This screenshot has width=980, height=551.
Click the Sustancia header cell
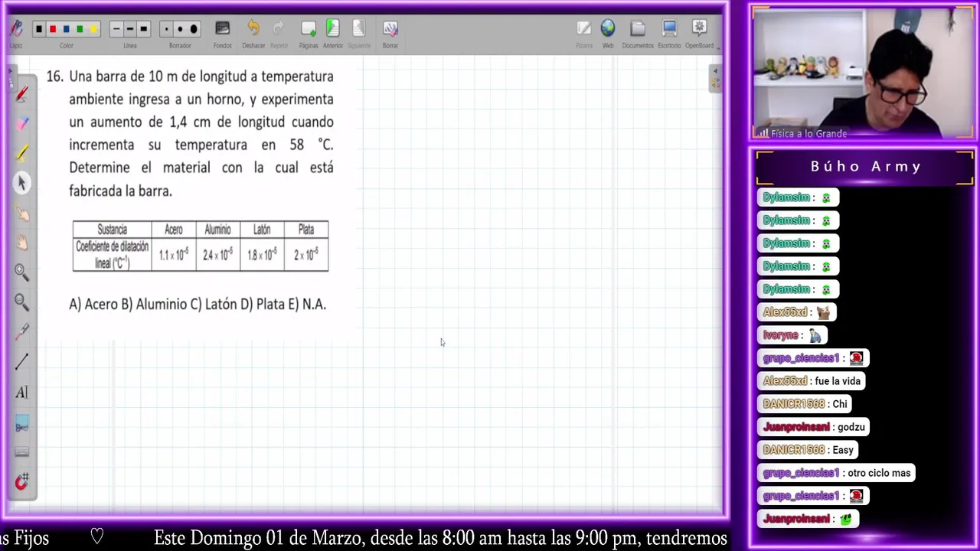[113, 230]
